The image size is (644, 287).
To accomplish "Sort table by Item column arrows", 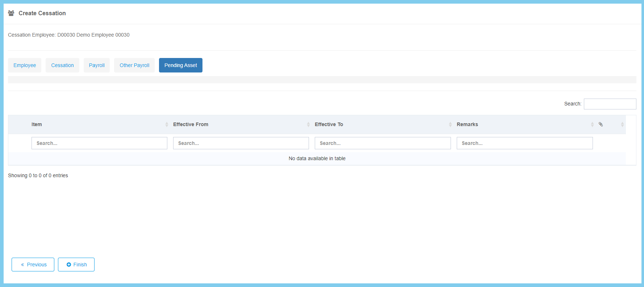I will [167, 124].
